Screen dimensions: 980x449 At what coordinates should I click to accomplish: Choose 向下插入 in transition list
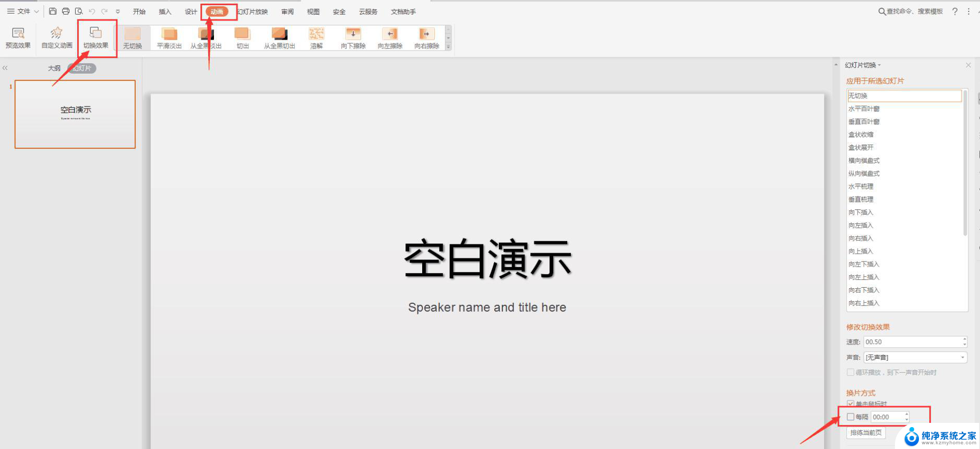[x=904, y=212]
